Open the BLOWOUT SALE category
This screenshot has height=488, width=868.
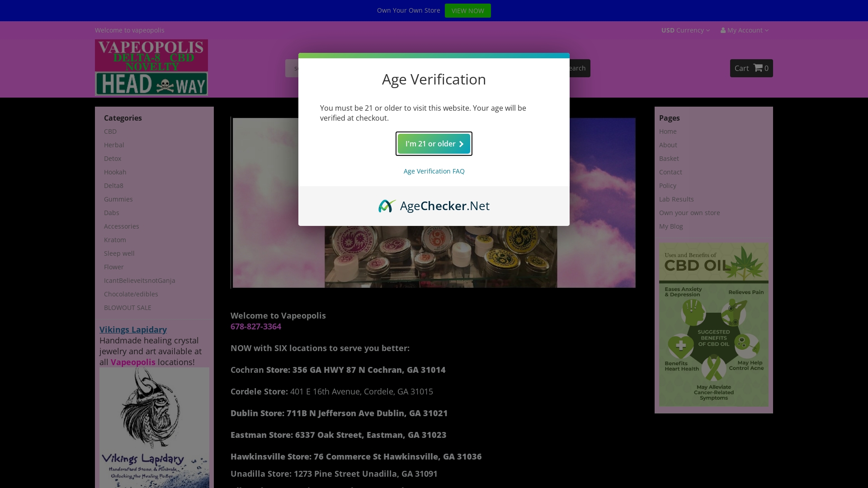pyautogui.click(x=127, y=308)
